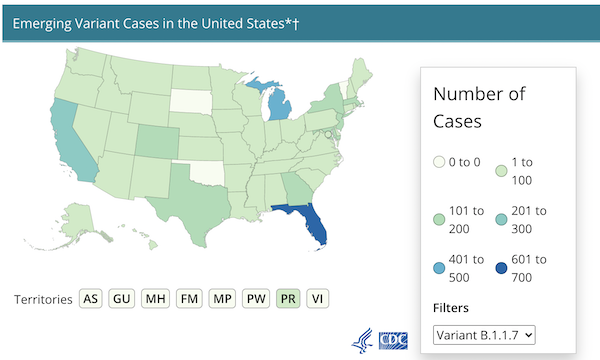Click the 0 to 0 legend color circle
The image size is (600, 360).
[439, 162]
